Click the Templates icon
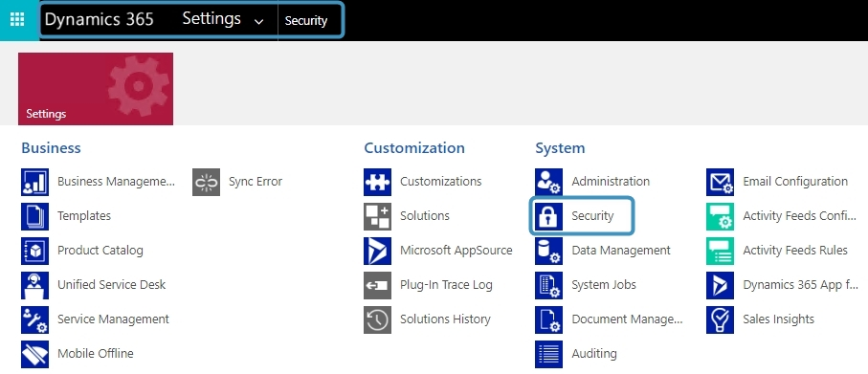This screenshot has width=868, height=374. (x=34, y=216)
